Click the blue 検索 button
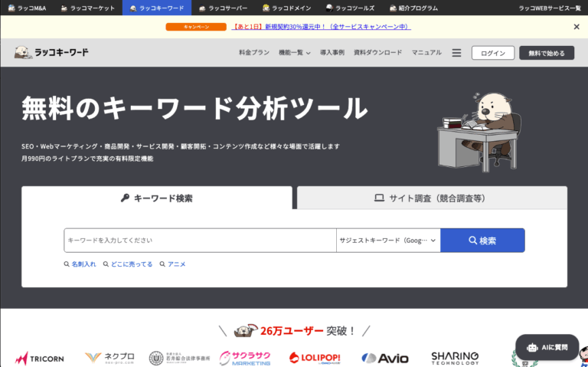This screenshot has width=588, height=367. (482, 240)
